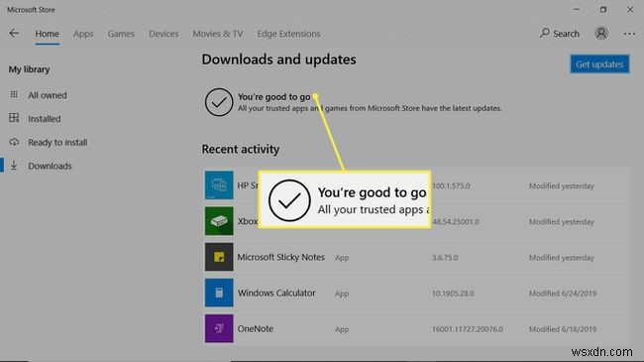Click Calculator version 10.1905.28.0
The width and height of the screenshot is (644, 362).
453,294
